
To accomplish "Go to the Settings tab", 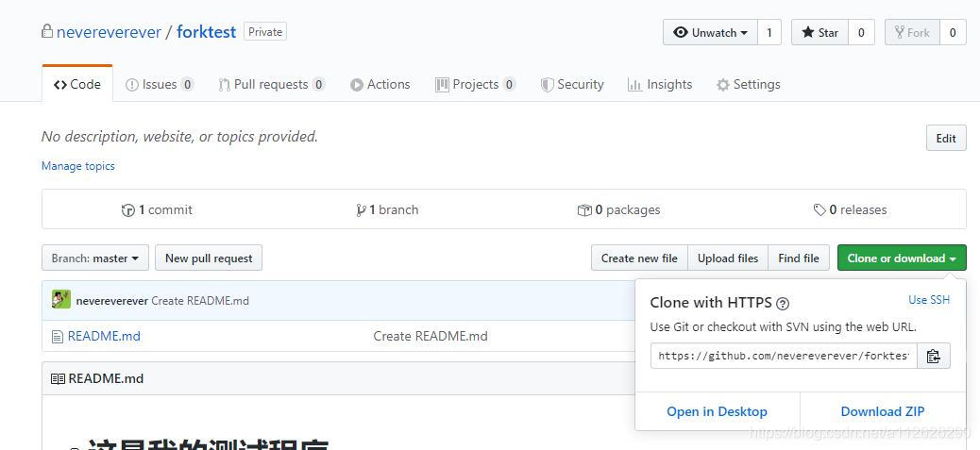I will [x=748, y=84].
